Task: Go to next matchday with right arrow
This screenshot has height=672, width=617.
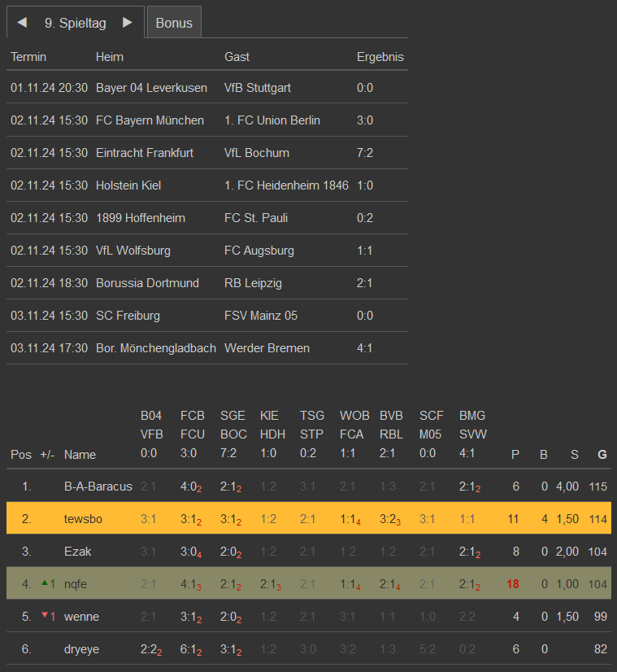Action: [x=128, y=23]
